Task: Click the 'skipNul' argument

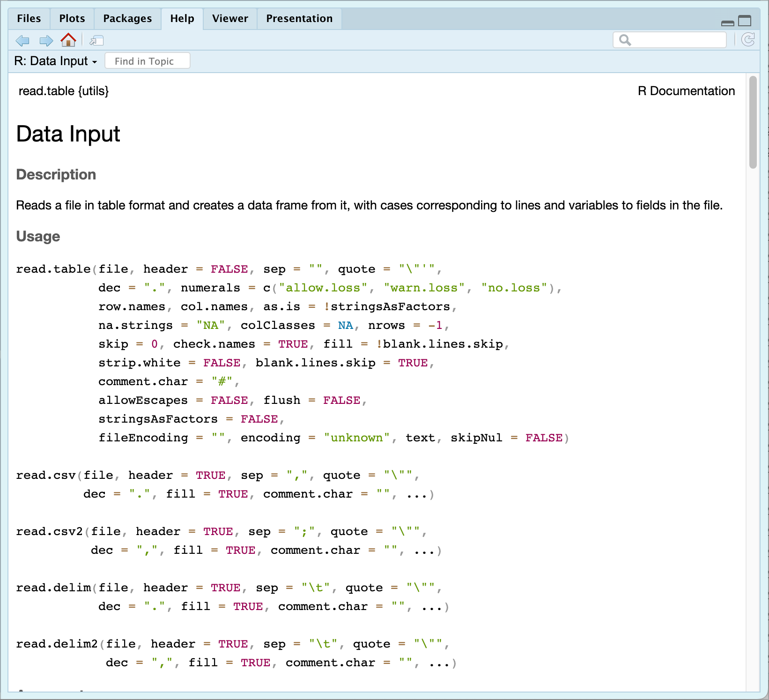Action: coord(477,438)
